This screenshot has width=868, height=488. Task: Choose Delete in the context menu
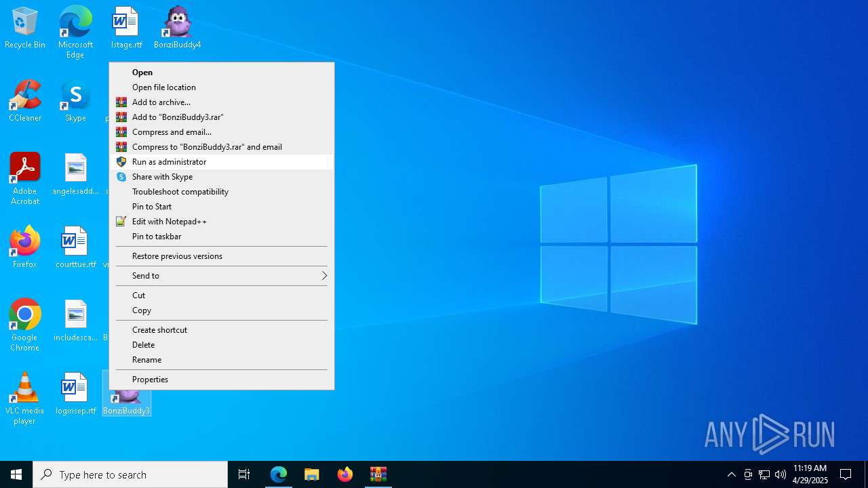[x=222, y=345]
